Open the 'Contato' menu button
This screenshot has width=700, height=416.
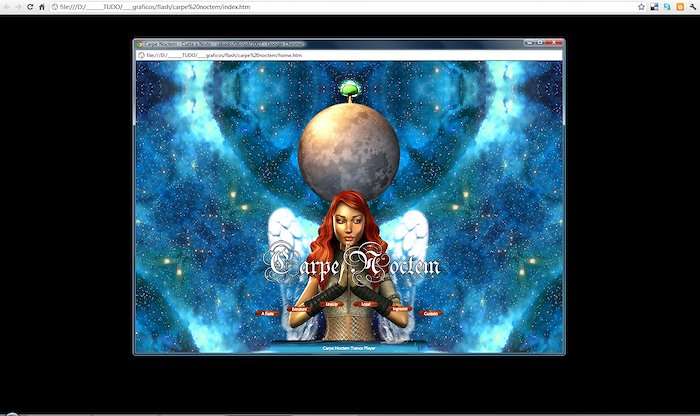pyautogui.click(x=431, y=313)
